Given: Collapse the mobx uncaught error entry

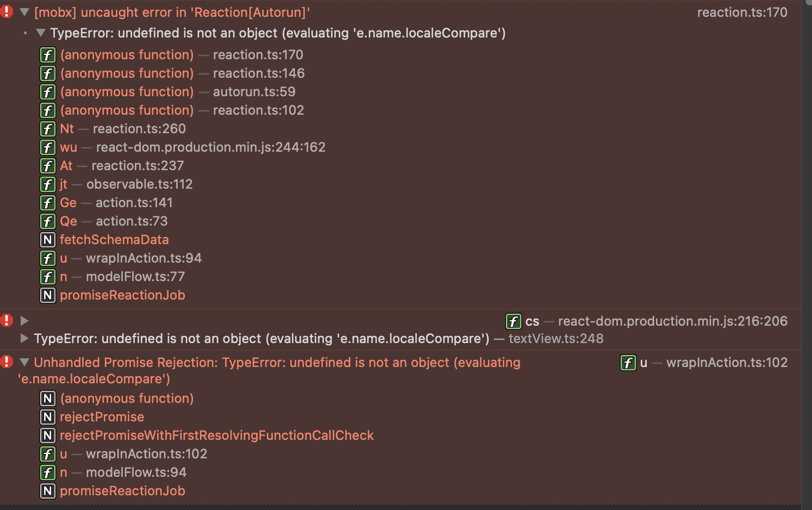Looking at the screenshot, I should [24, 11].
